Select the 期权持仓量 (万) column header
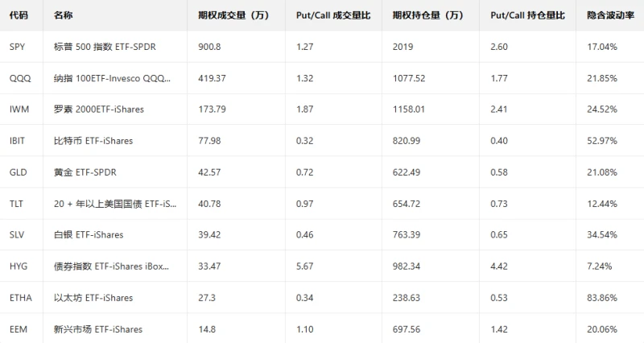 pos(427,15)
